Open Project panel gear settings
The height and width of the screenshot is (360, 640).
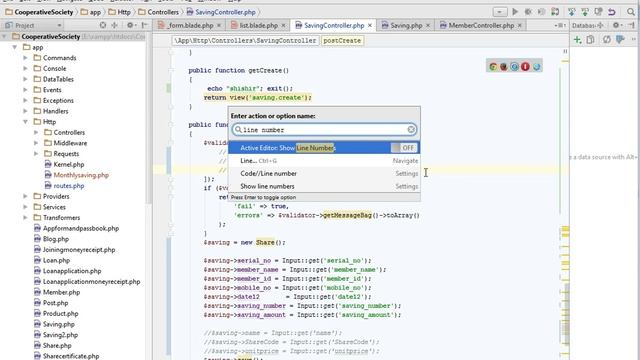[x=130, y=25]
